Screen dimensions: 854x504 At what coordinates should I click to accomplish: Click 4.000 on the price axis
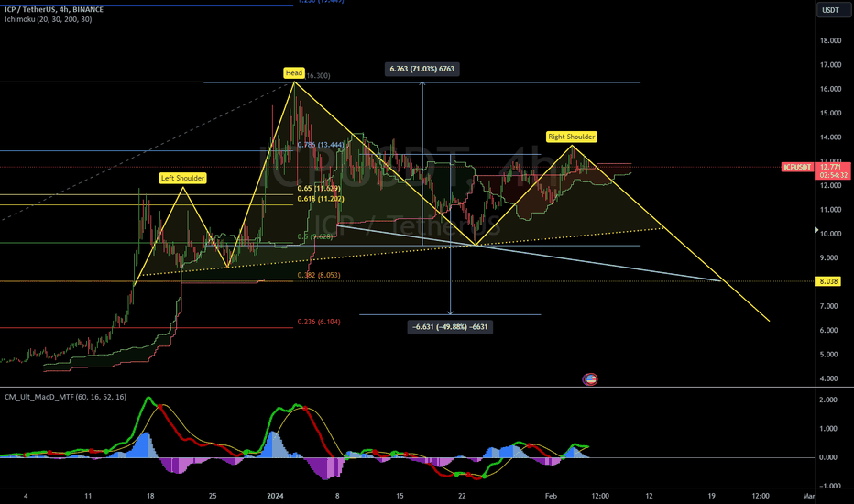(830, 378)
